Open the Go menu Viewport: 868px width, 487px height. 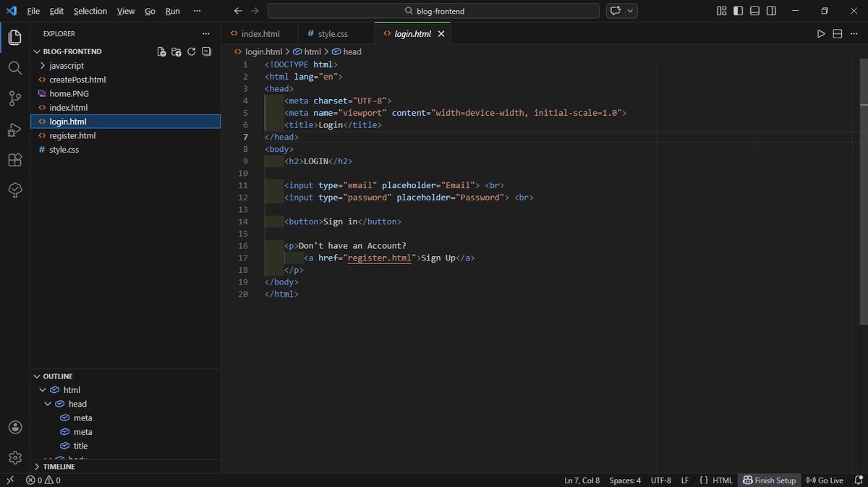click(150, 11)
